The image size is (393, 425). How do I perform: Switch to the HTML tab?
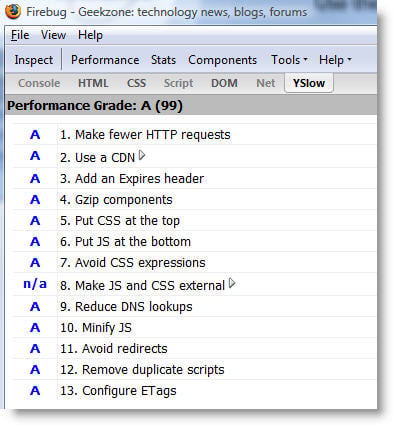point(93,83)
